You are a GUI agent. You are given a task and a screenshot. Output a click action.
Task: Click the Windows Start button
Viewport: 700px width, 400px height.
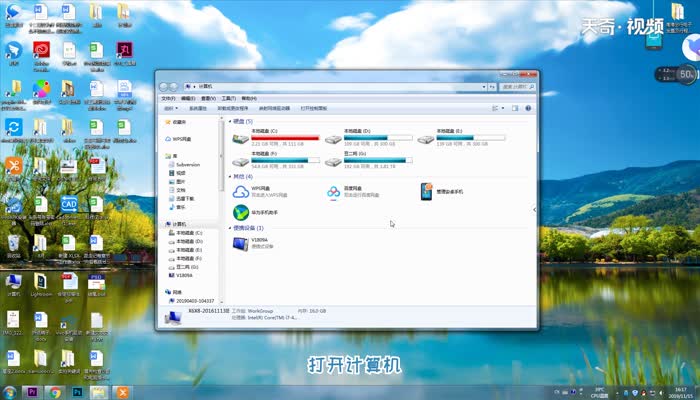coord(9,393)
